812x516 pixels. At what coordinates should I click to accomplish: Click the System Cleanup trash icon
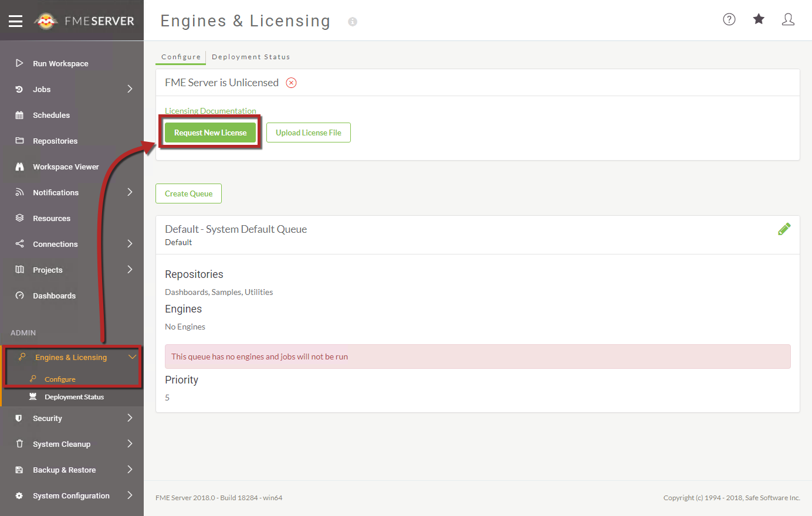coord(19,444)
